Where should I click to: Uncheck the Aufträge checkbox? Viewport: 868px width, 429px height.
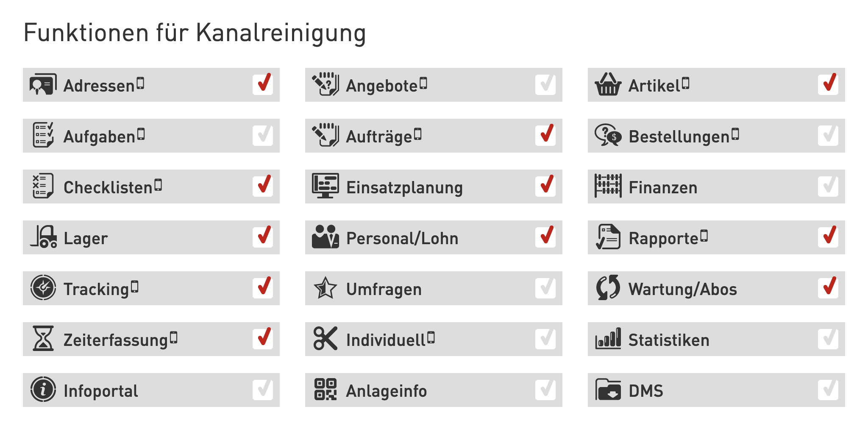pos(545,135)
